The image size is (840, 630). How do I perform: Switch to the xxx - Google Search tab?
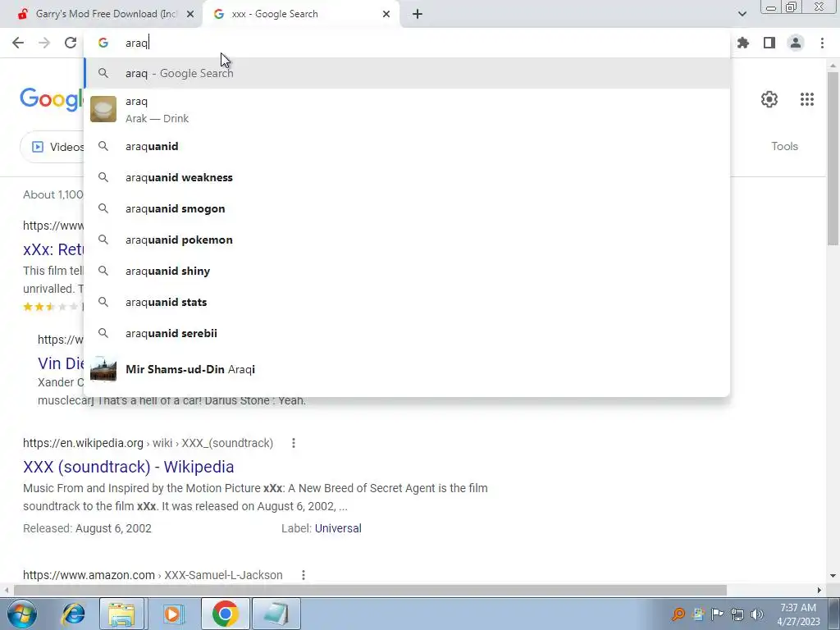tap(300, 15)
